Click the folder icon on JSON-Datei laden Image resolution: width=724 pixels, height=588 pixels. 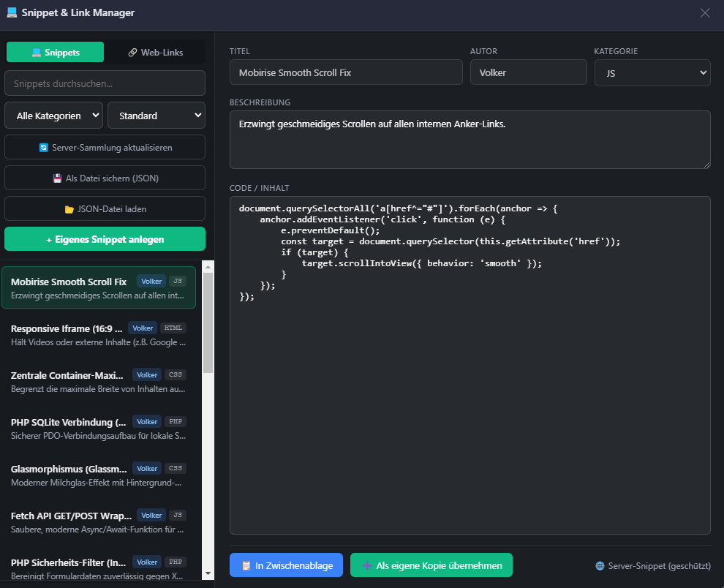69,209
